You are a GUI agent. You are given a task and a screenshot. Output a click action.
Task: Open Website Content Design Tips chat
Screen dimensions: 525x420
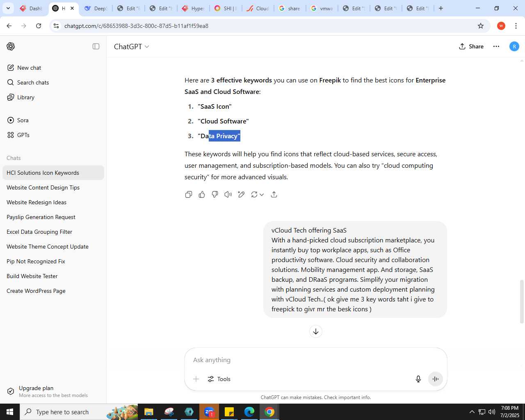coord(53,187)
